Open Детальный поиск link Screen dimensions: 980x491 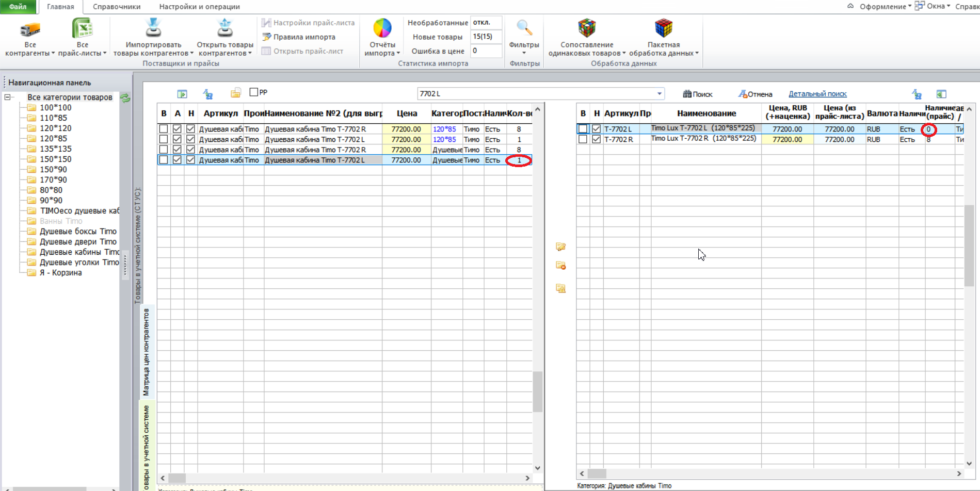[x=817, y=94]
